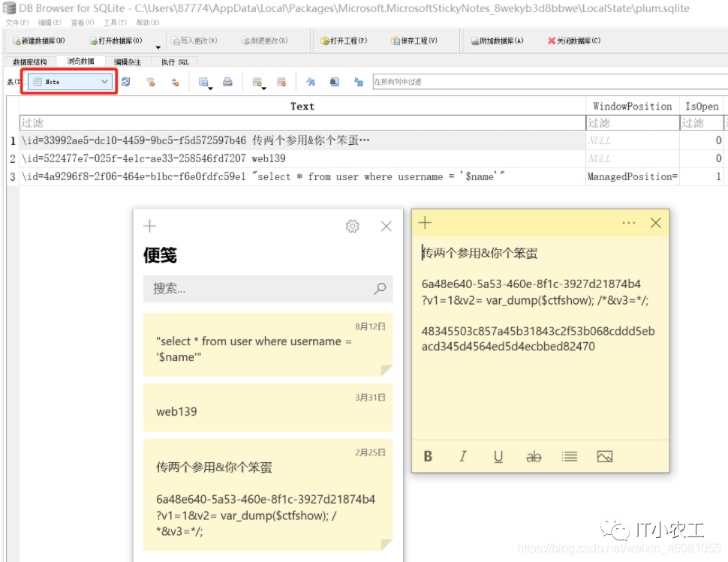The height and width of the screenshot is (562, 728).
Task: Open the 工具(T) menu
Action: pyautogui.click(x=115, y=23)
